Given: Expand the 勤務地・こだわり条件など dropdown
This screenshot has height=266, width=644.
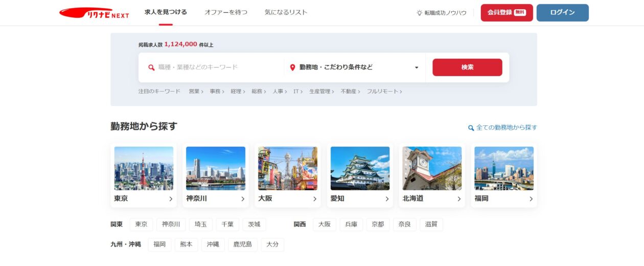Looking at the screenshot, I should click(416, 68).
